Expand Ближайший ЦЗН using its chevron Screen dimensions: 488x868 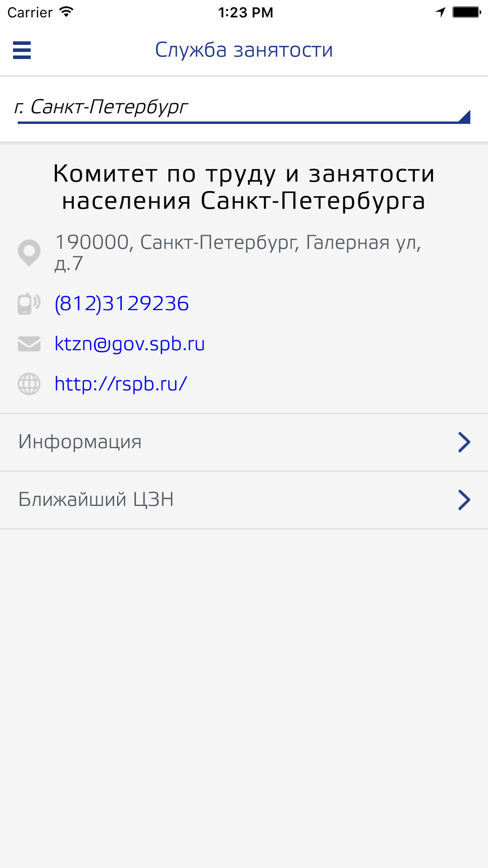(x=464, y=500)
